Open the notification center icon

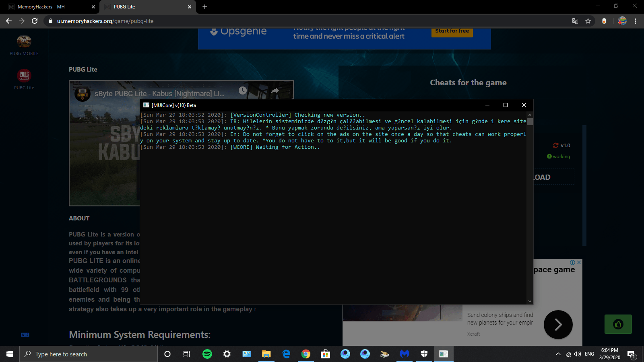(x=631, y=354)
